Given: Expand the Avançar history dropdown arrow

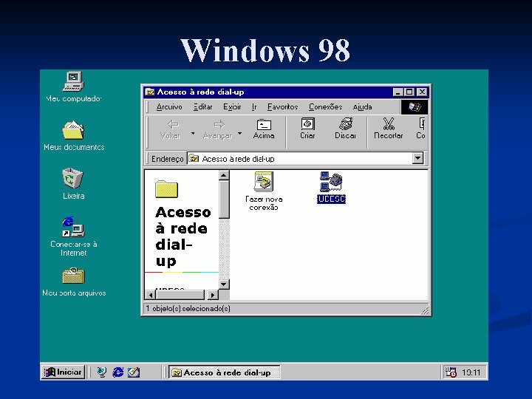Looking at the screenshot, I should 240,133.
